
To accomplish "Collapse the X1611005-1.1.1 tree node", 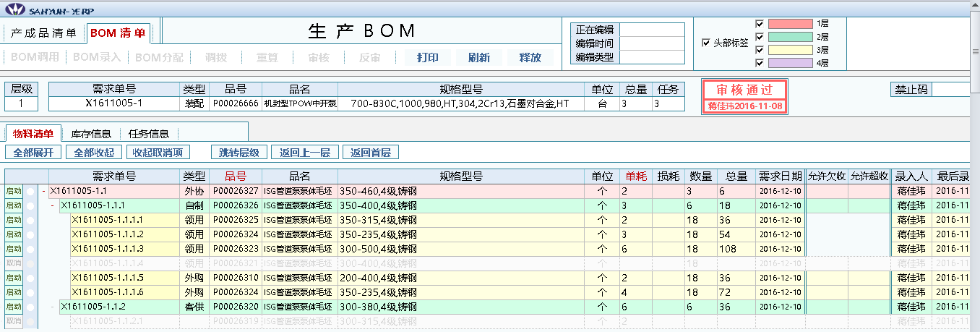I will 53,205.
